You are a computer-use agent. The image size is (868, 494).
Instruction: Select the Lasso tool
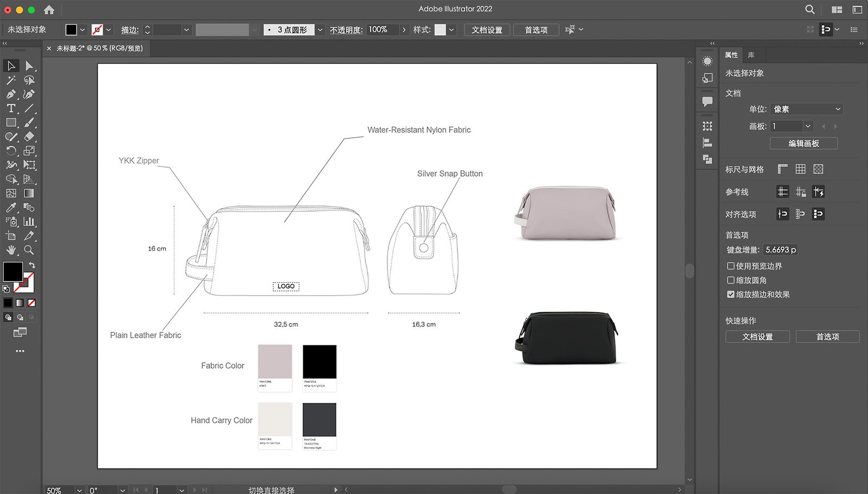pos(29,80)
